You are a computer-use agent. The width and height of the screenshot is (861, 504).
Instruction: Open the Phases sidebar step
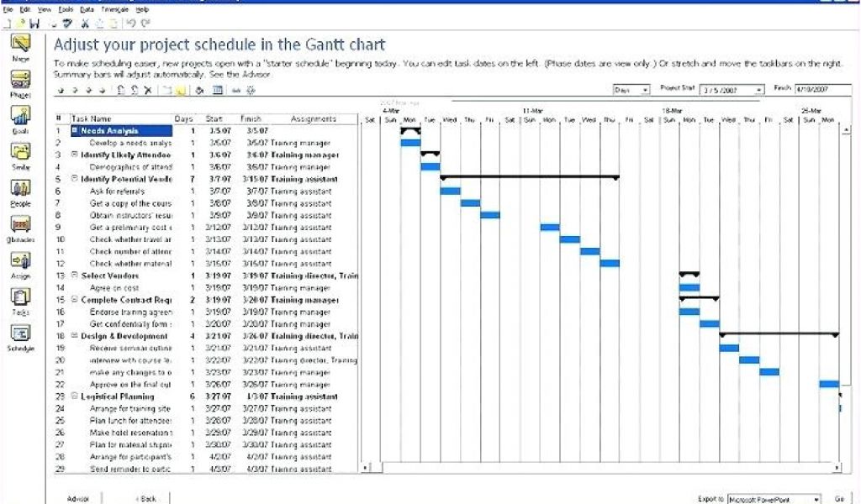20,81
